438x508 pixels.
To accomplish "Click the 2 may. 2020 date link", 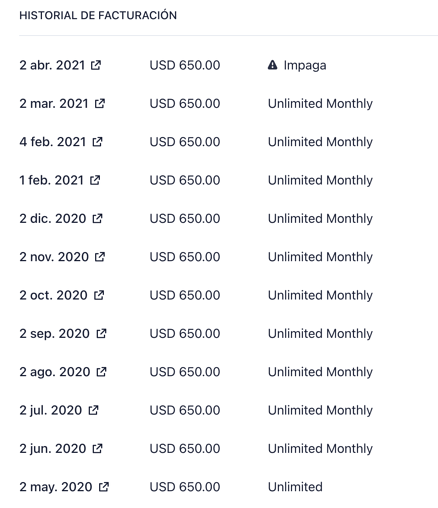I will (x=56, y=487).
